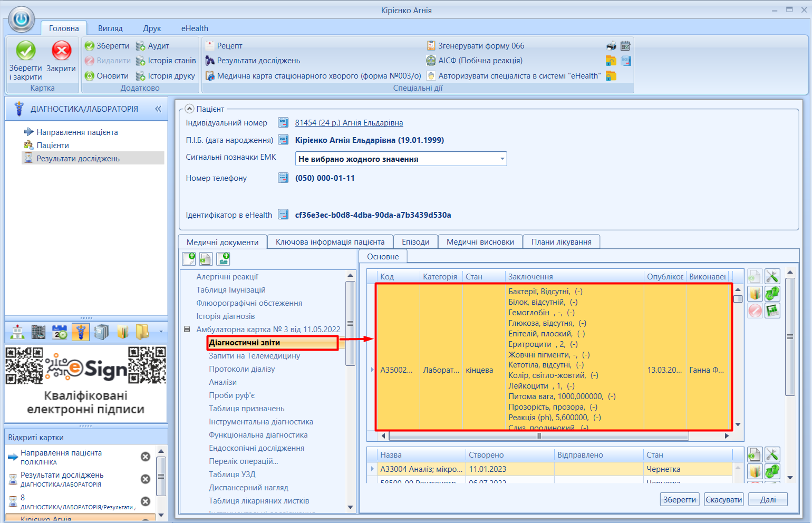Close Направлення пацієнта open card
This screenshot has height=523, width=812.
coord(146,457)
